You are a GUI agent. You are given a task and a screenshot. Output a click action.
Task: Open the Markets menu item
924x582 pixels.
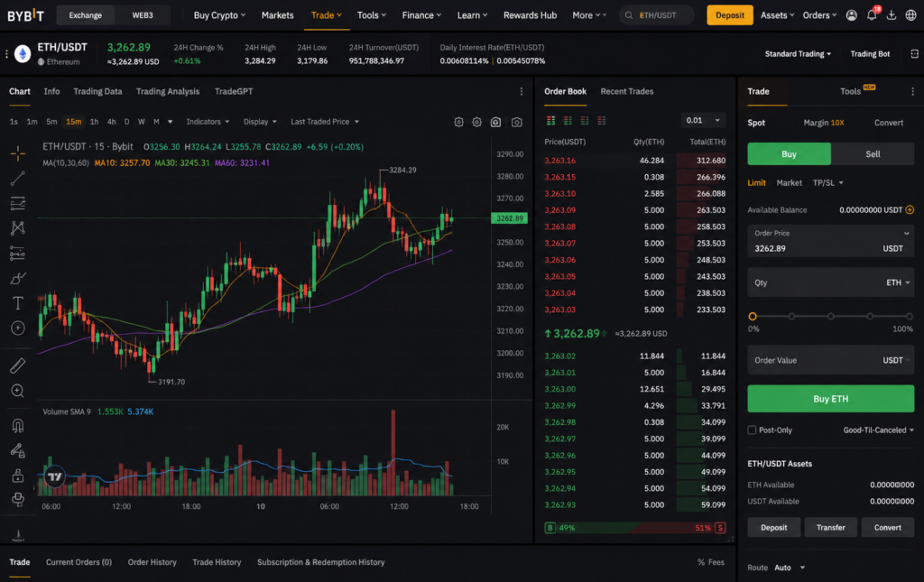point(278,15)
